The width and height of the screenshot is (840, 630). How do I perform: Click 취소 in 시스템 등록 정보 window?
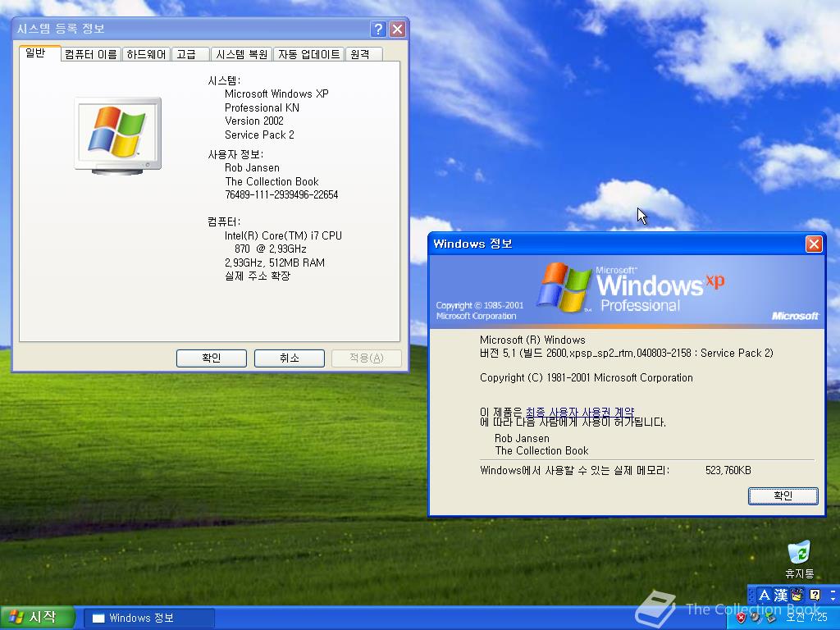click(x=290, y=358)
